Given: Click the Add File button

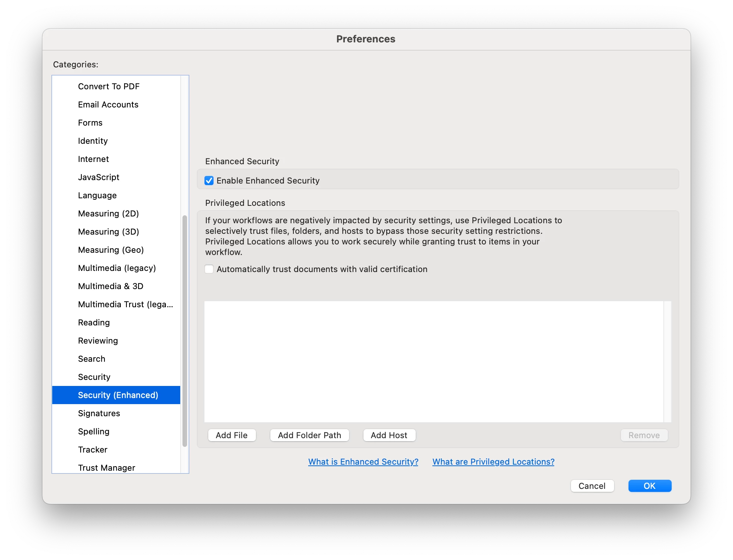Looking at the screenshot, I should click(x=232, y=435).
